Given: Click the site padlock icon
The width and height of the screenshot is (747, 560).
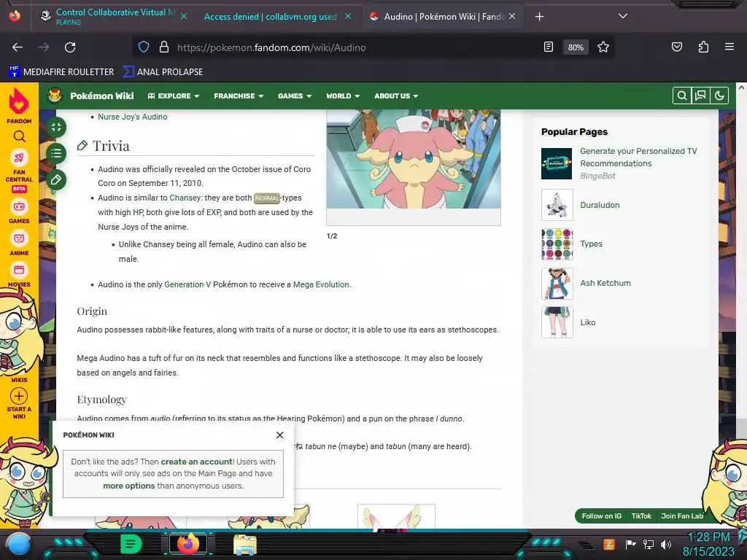Looking at the screenshot, I should coord(164,47).
